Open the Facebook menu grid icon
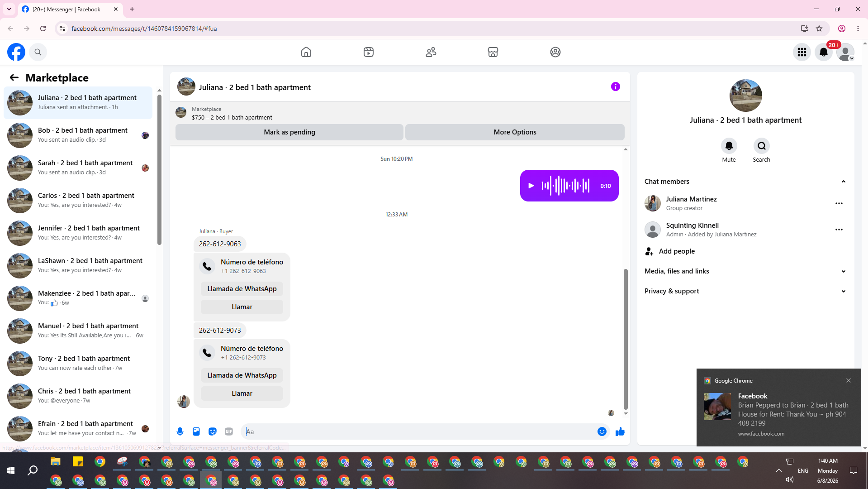 [802, 52]
